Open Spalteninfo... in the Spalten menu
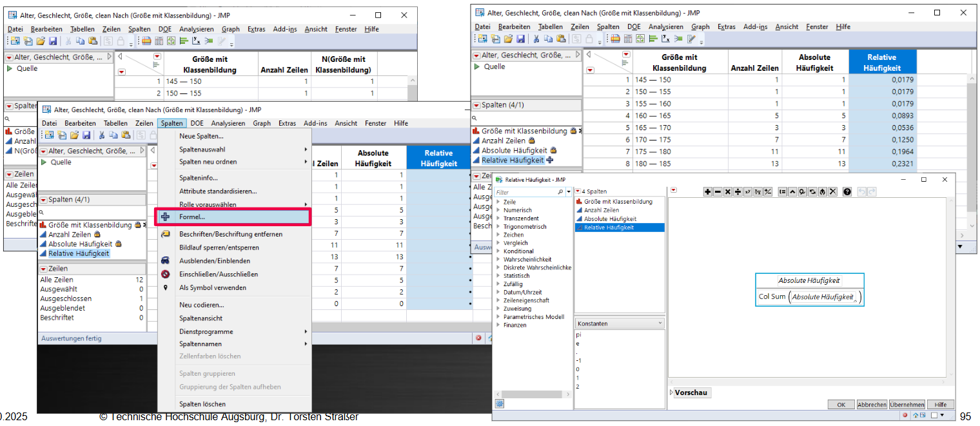 click(198, 178)
